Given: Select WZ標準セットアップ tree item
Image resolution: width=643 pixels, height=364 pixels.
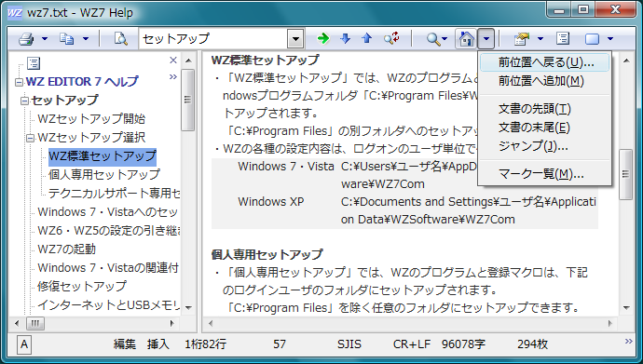Looking at the screenshot, I should click(103, 156).
